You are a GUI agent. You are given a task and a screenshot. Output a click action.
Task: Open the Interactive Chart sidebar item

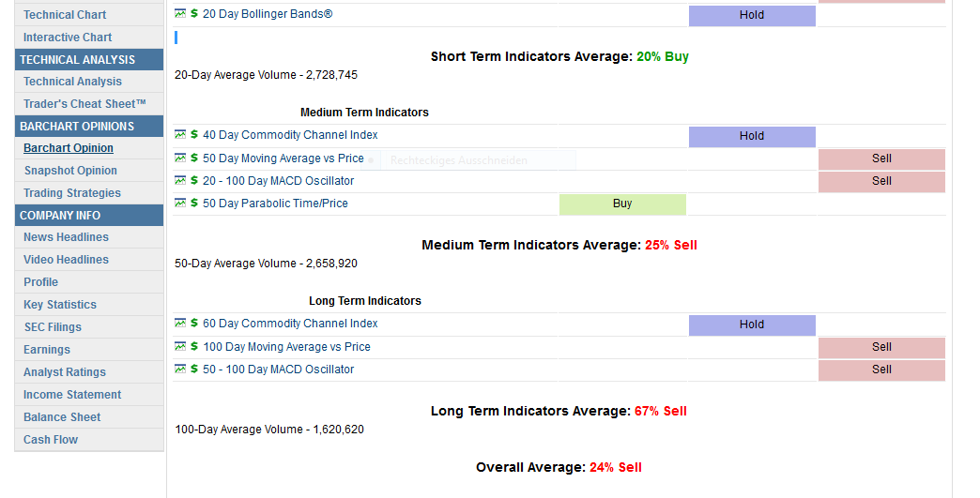(x=68, y=38)
